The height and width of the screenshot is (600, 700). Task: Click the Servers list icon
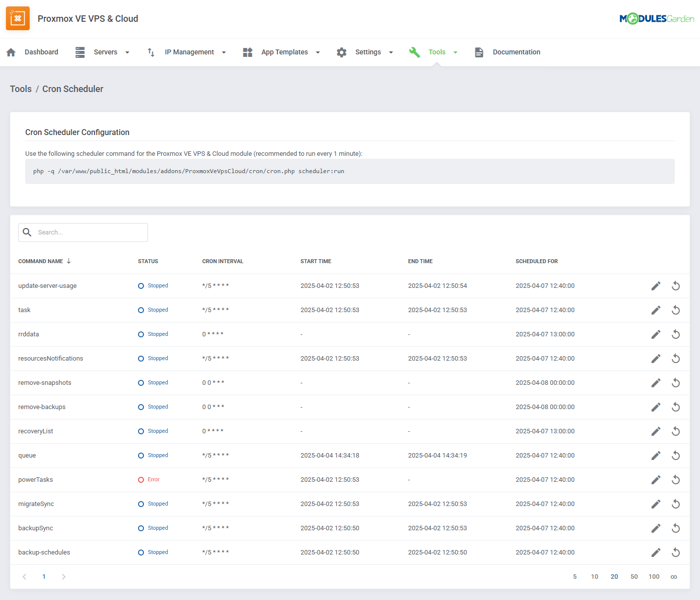pos(80,52)
